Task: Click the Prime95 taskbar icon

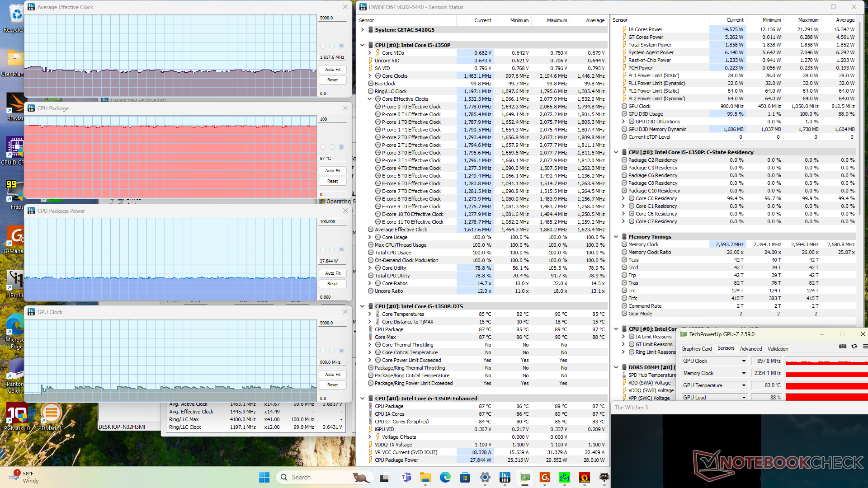Action: [564, 477]
